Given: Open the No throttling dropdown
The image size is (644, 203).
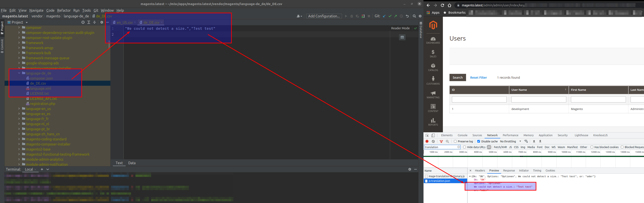Looking at the screenshot, I should tap(509, 141).
